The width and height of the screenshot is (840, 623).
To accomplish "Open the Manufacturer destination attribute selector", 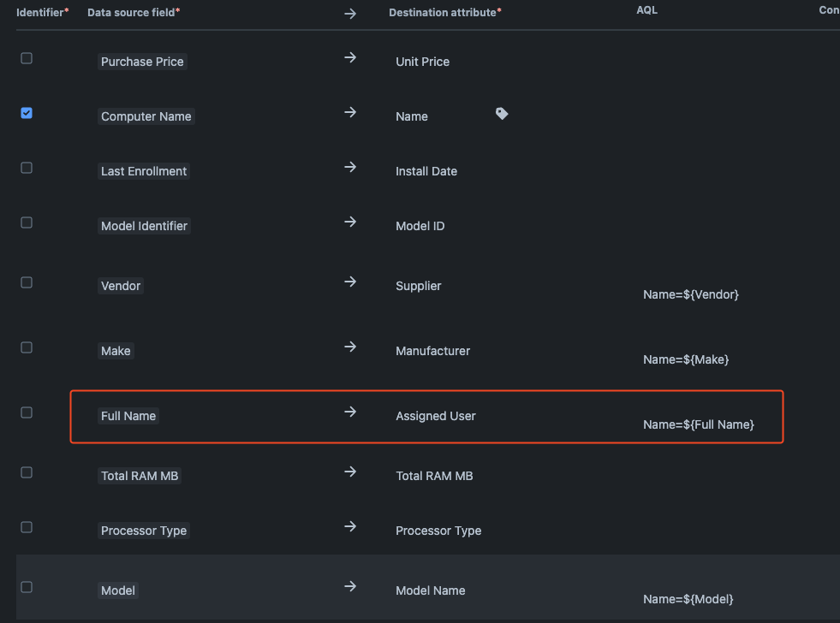I will click(432, 351).
